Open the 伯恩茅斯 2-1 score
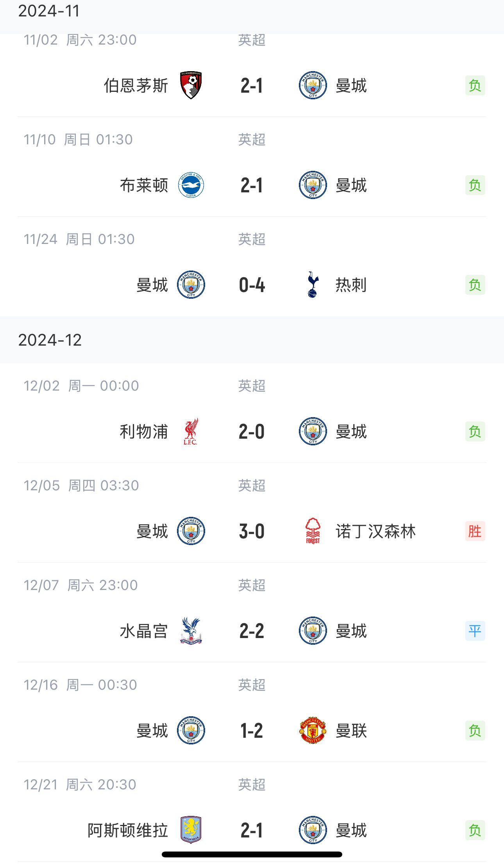This screenshot has width=504, height=866. click(x=252, y=86)
